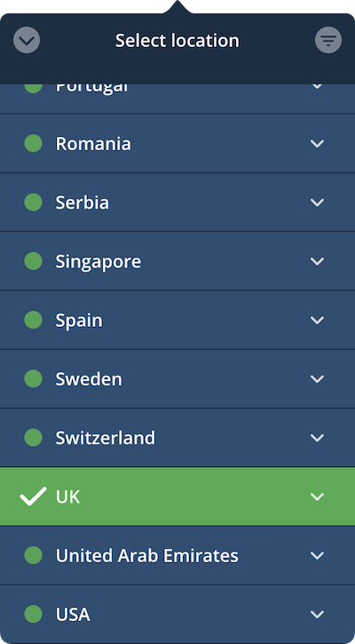Select Singapore as the location
The height and width of the screenshot is (644, 355).
pos(177,261)
